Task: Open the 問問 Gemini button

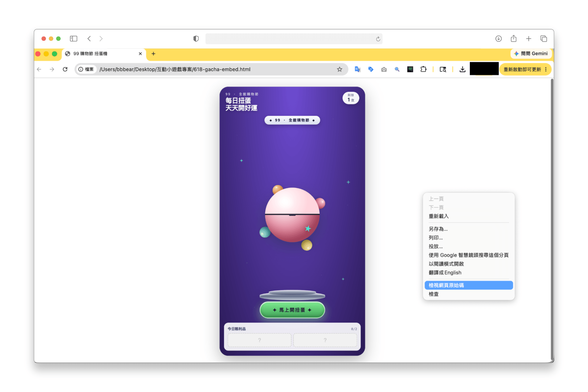Action: click(x=531, y=54)
